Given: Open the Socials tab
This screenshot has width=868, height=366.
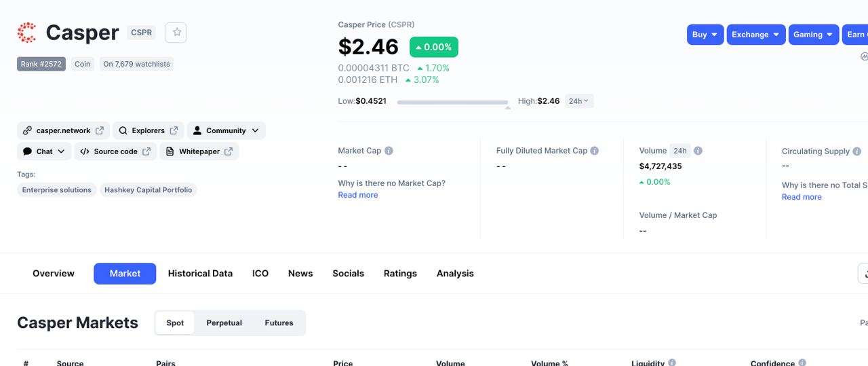Looking at the screenshot, I should coord(348,274).
